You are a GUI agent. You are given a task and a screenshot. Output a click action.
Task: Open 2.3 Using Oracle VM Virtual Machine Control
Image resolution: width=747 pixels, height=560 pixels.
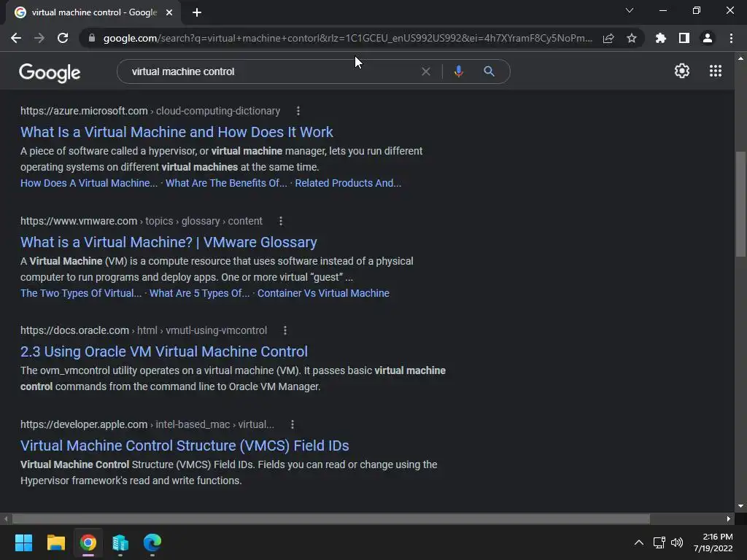[x=164, y=351]
